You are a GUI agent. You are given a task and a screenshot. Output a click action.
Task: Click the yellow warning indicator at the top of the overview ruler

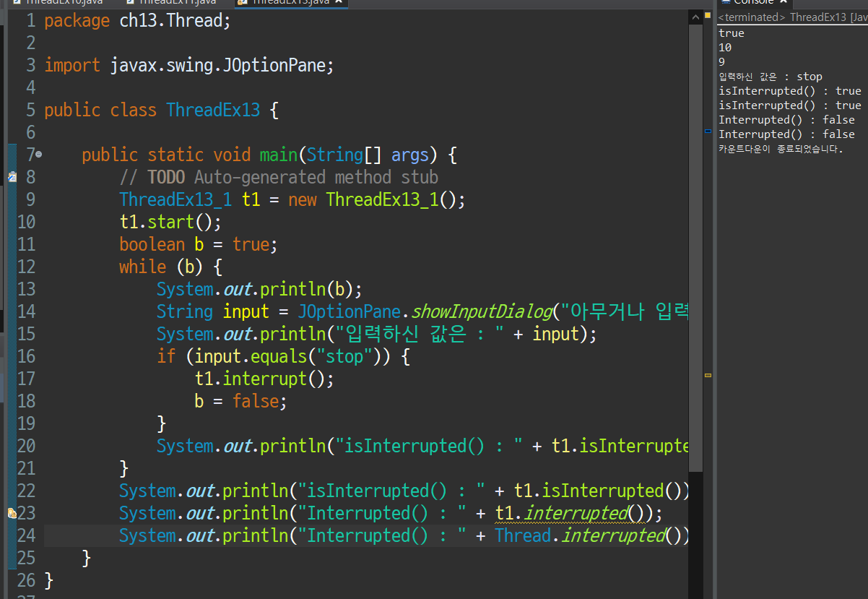(x=708, y=14)
